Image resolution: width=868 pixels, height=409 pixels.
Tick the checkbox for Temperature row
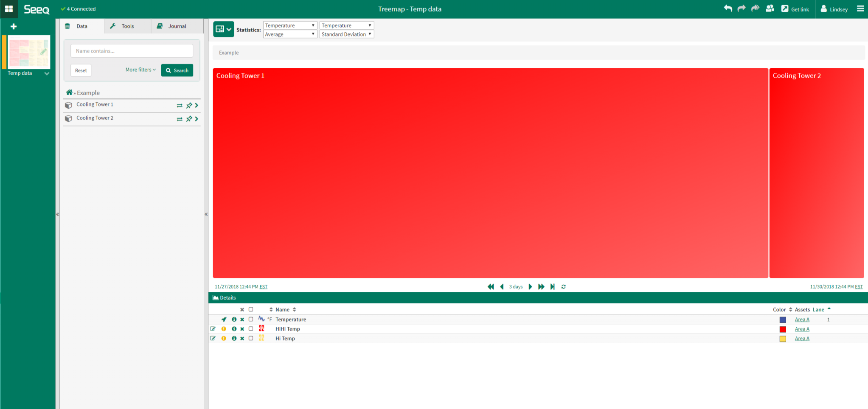pos(251,319)
